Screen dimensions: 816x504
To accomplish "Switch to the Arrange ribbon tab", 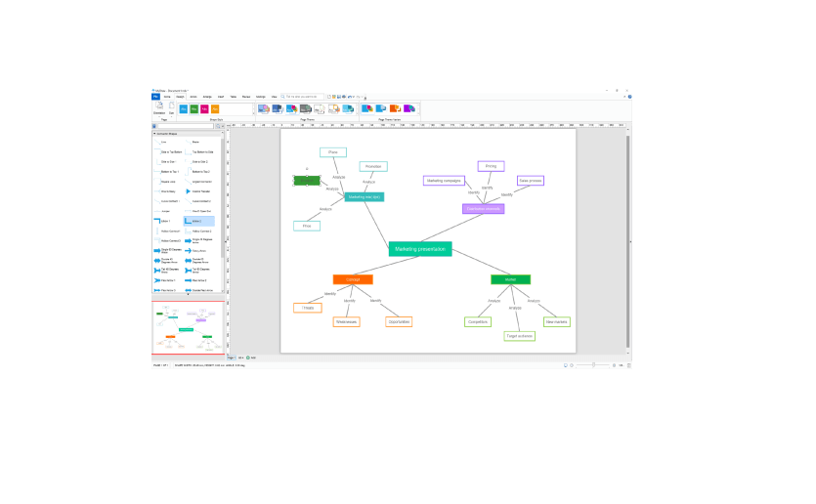I will click(x=207, y=97).
